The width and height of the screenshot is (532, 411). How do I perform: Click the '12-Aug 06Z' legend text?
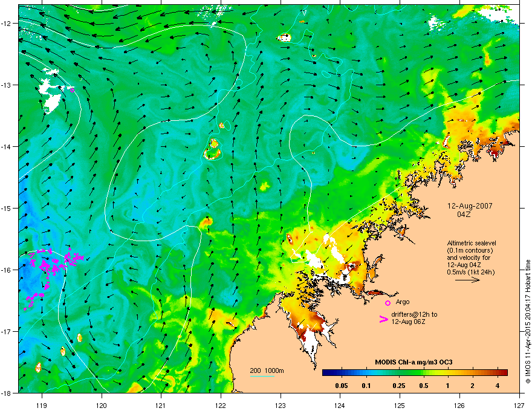[x=408, y=322]
